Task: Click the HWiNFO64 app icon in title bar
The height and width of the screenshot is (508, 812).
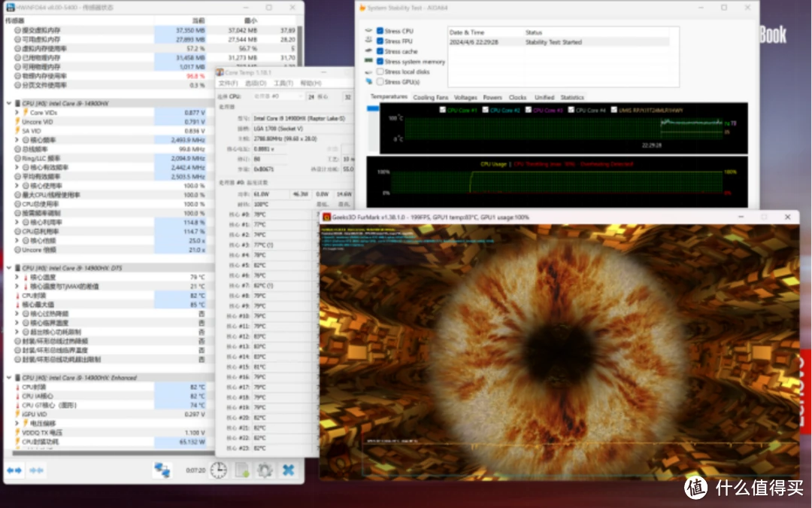Action: (x=10, y=8)
